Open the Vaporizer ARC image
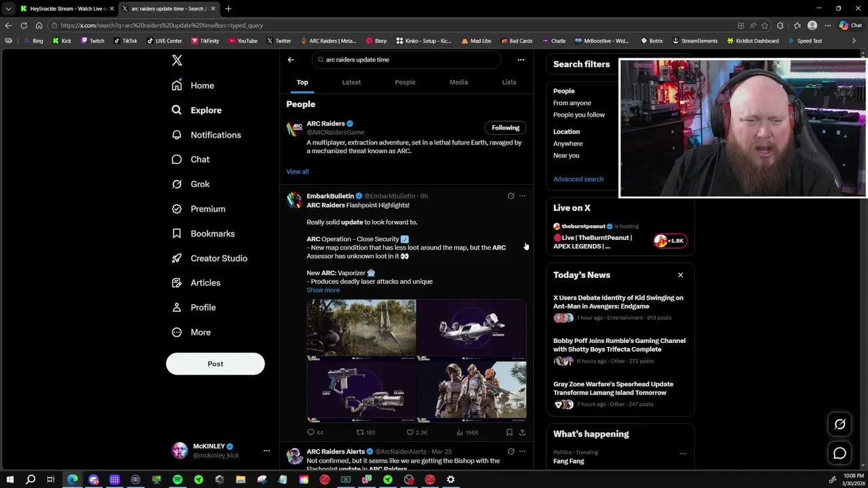Screen dimensions: 868x488 pyautogui.click(x=472, y=328)
